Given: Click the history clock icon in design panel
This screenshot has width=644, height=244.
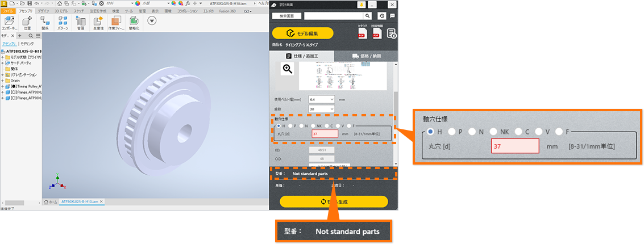Looking at the screenshot, I should coord(381,16).
